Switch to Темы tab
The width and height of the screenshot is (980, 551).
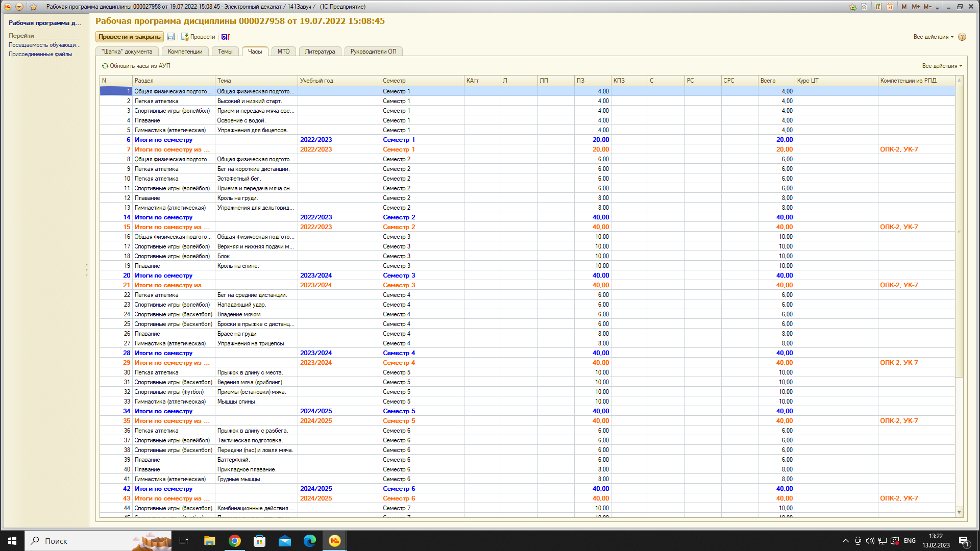[225, 52]
